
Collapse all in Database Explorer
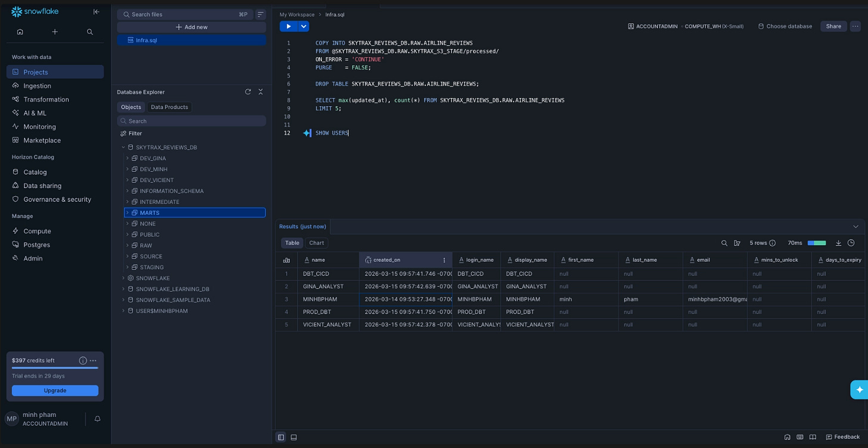261,92
